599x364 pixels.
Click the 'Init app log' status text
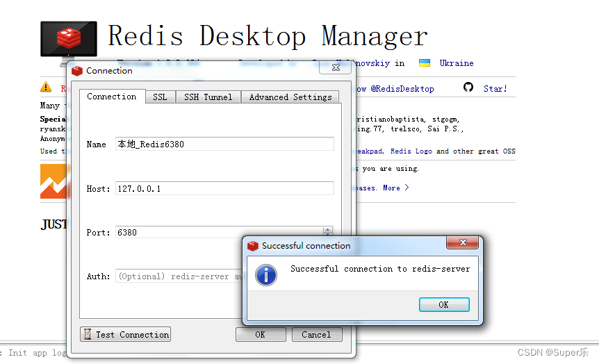click(37, 353)
